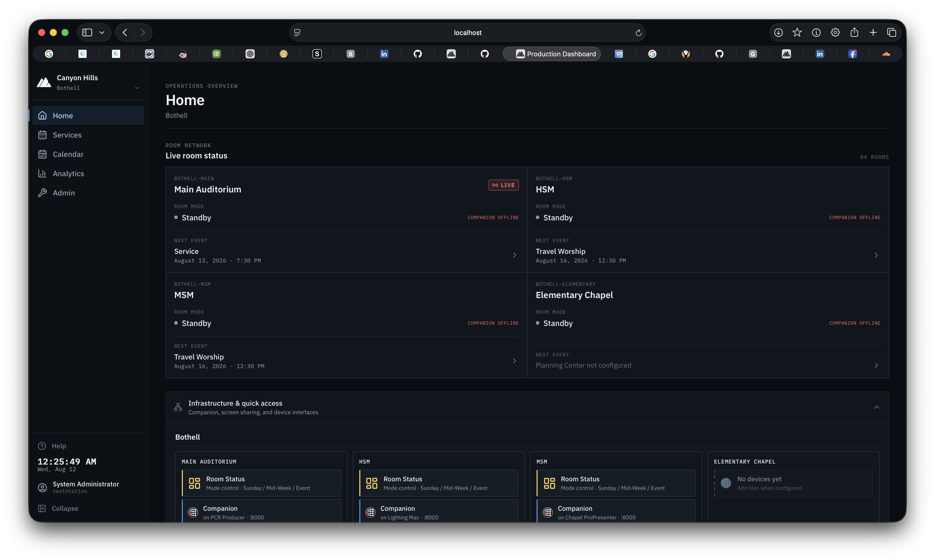The width and height of the screenshot is (935, 560).
Task: Open the info circle icon in toolbar
Action: pyautogui.click(x=816, y=32)
